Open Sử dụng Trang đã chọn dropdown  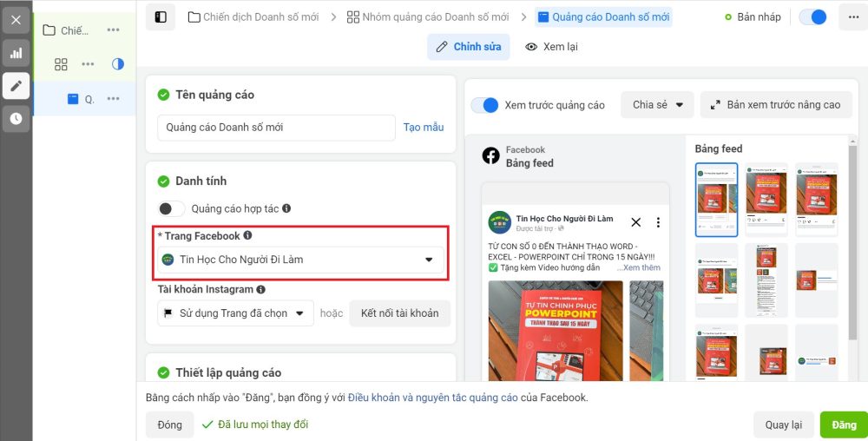pos(235,313)
